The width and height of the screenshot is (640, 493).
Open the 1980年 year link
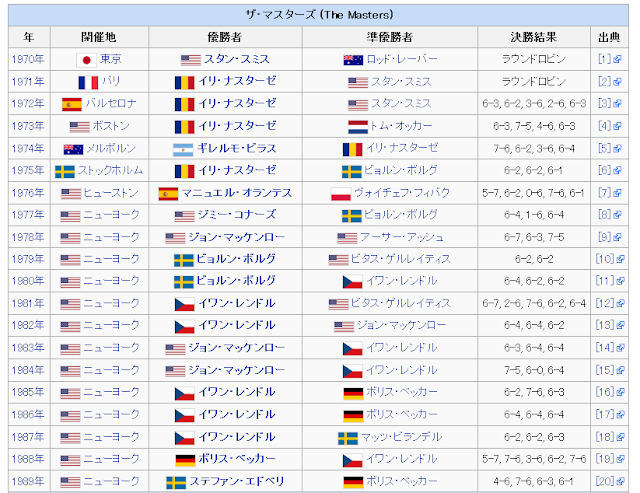point(28,281)
